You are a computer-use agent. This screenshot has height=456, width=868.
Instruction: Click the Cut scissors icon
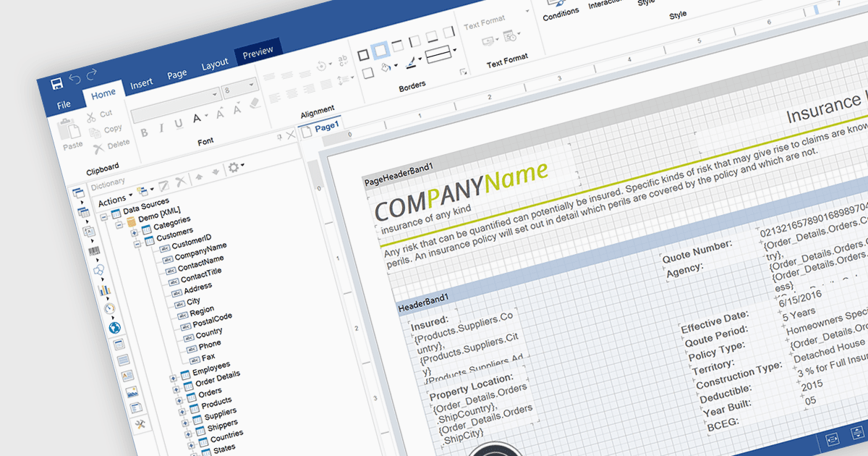click(x=92, y=117)
